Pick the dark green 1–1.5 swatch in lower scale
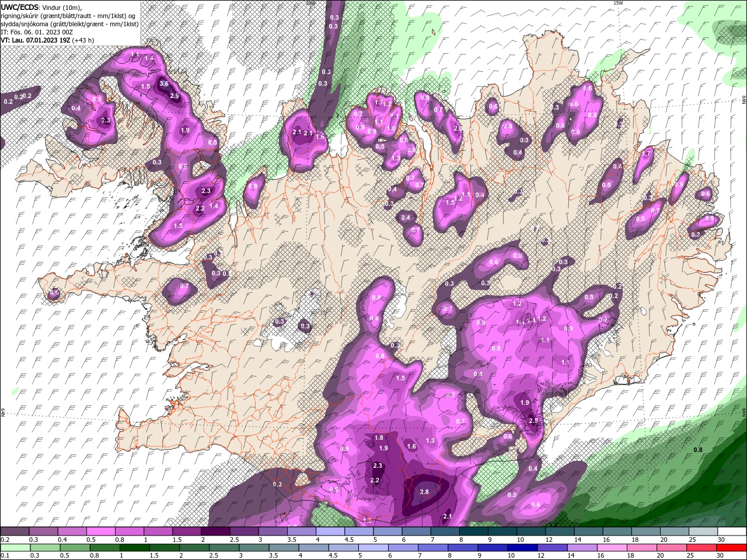This screenshot has width=747, height=560. [135, 548]
